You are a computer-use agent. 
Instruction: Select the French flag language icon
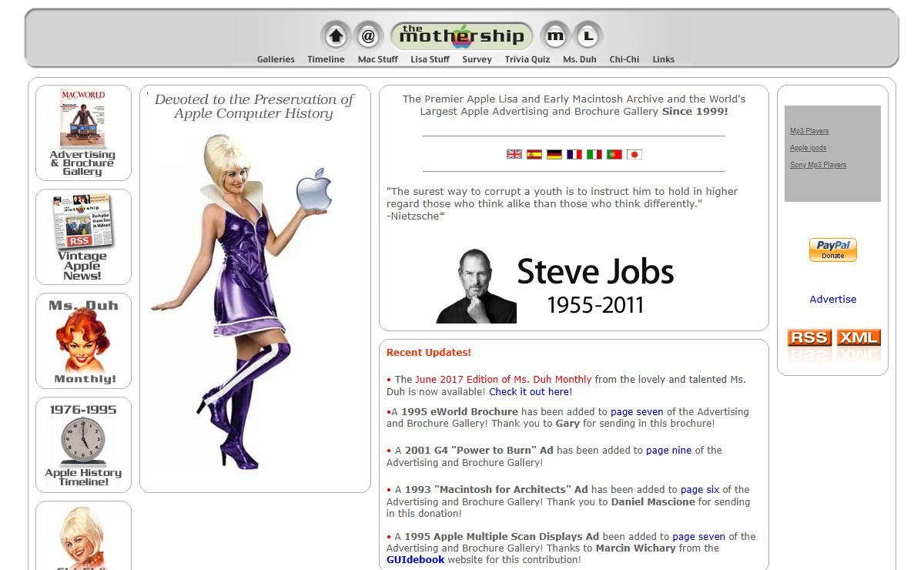coord(574,154)
